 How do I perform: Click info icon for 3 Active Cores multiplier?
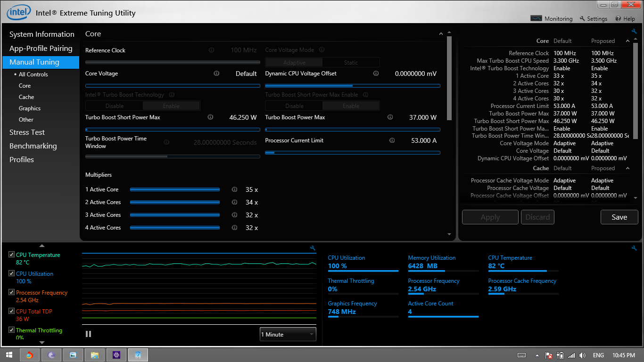click(234, 215)
